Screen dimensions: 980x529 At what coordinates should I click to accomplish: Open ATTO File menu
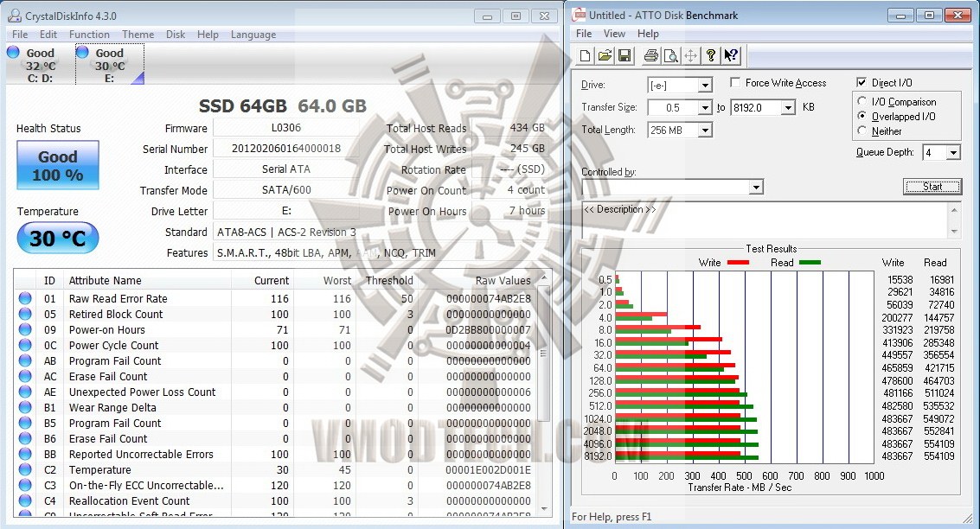(584, 34)
